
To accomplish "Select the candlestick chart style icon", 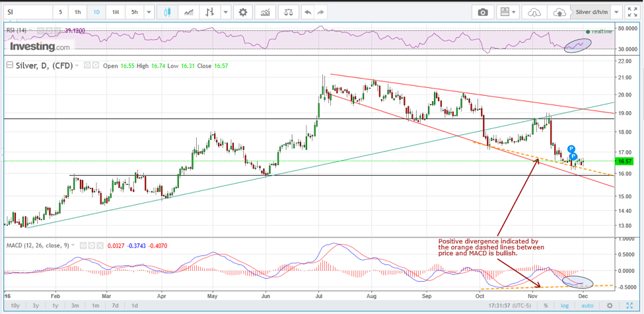I will (x=166, y=12).
